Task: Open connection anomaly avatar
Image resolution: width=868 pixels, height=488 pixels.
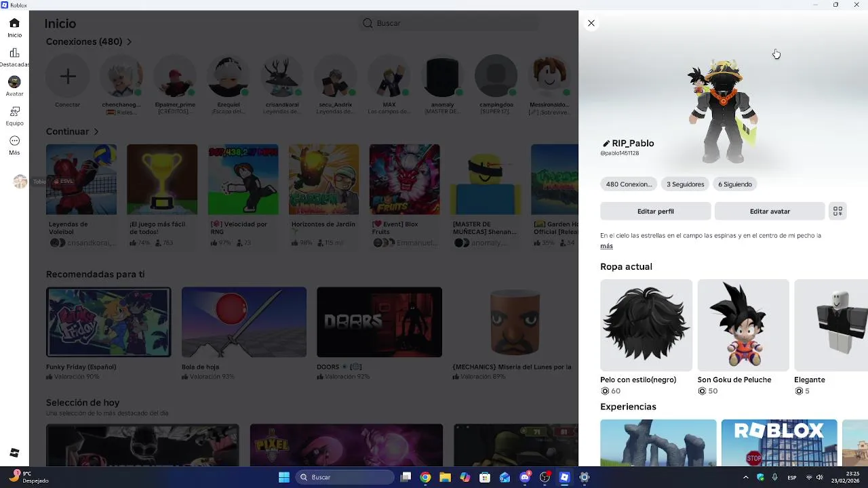Action: 443,76
